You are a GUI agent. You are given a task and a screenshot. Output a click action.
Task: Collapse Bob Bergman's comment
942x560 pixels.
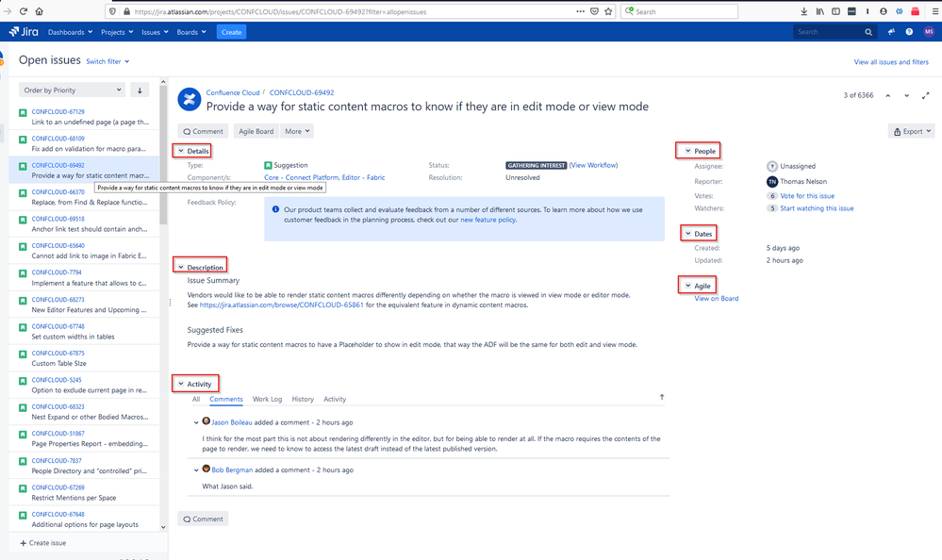pyautogui.click(x=196, y=469)
